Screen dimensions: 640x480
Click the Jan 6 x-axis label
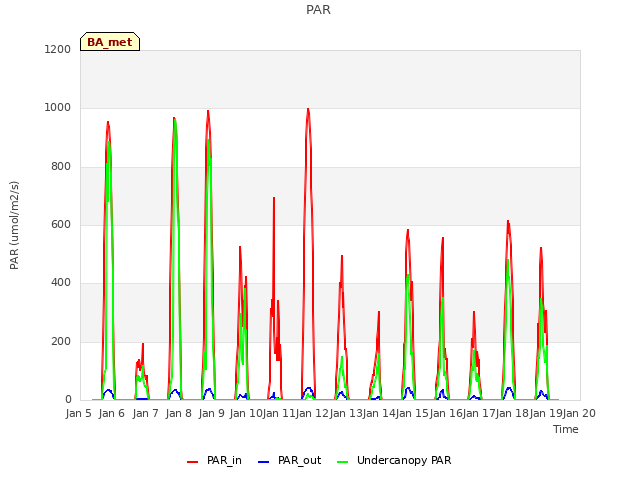click(112, 413)
